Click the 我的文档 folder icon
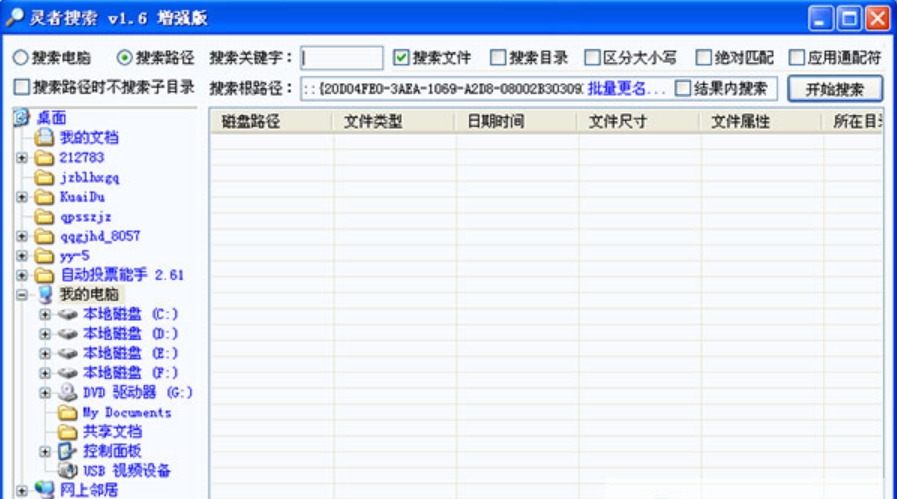Screen dimensions: 897x499 pyautogui.click(x=44, y=137)
